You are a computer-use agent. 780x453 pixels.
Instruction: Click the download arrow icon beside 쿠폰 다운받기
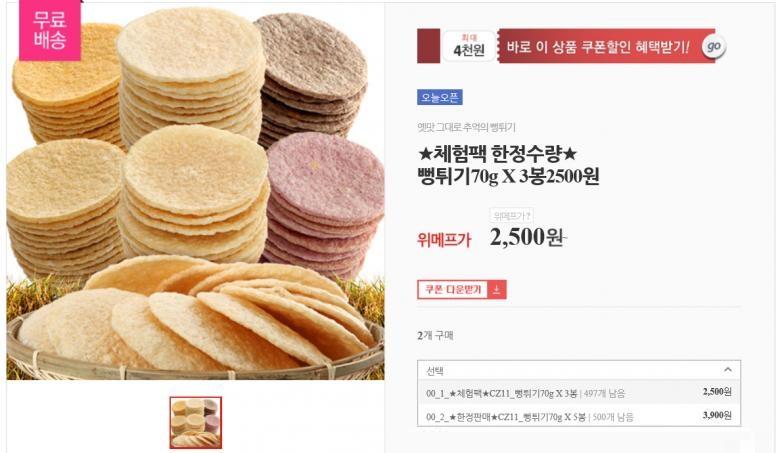pyautogui.click(x=496, y=289)
